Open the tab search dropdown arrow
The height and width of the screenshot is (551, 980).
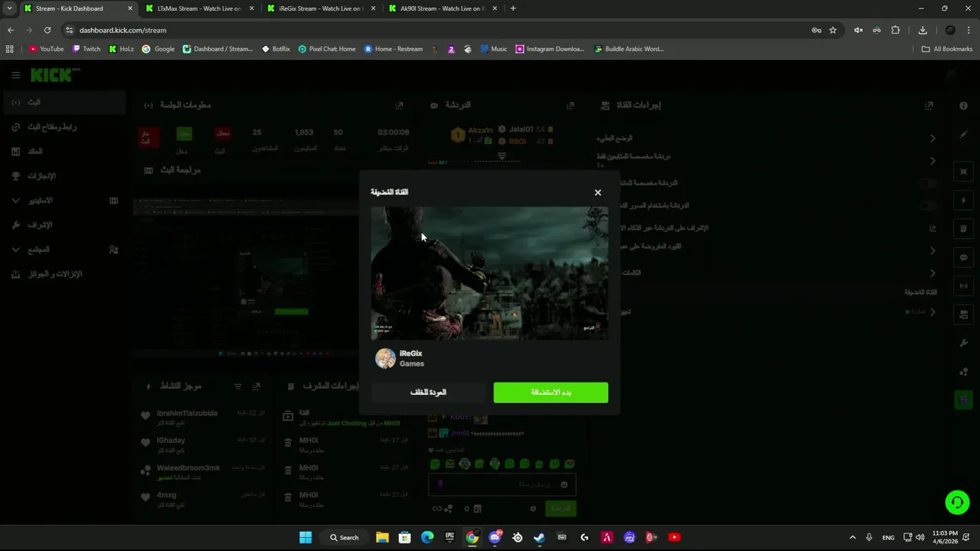[x=9, y=8]
